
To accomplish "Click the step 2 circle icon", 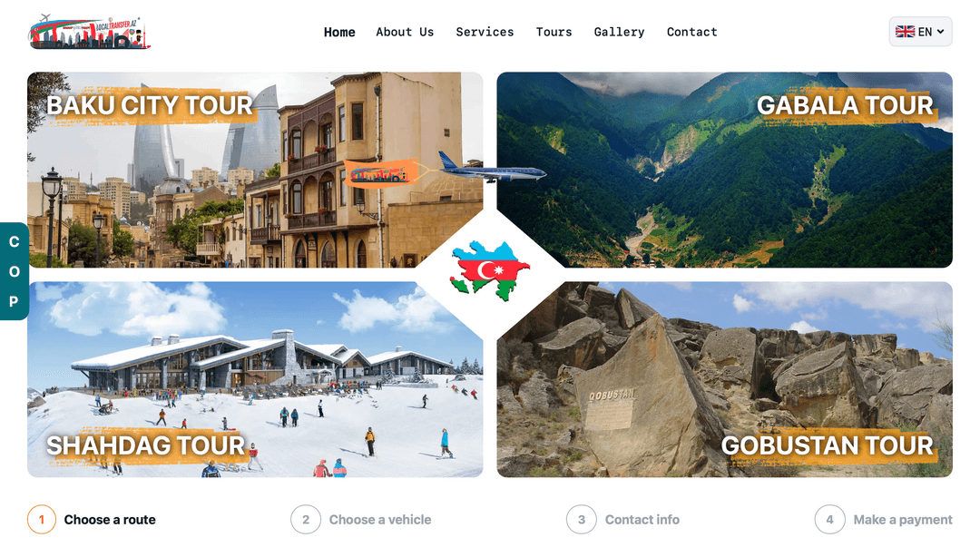I will click(x=306, y=520).
